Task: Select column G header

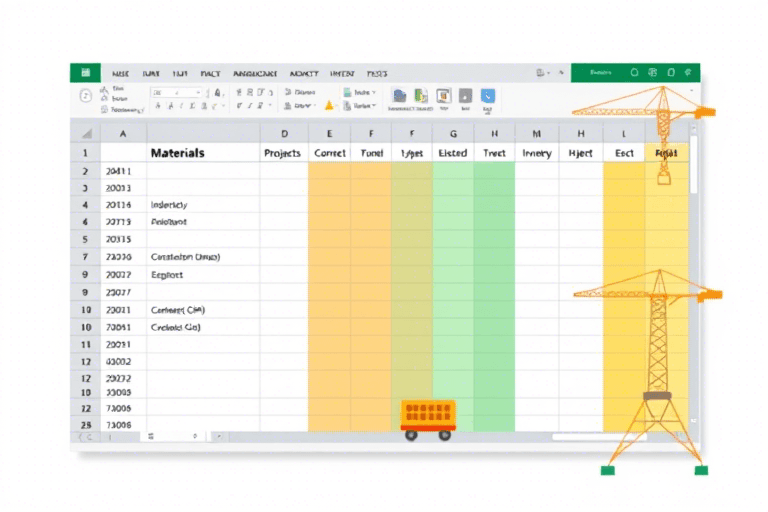Action: point(453,132)
